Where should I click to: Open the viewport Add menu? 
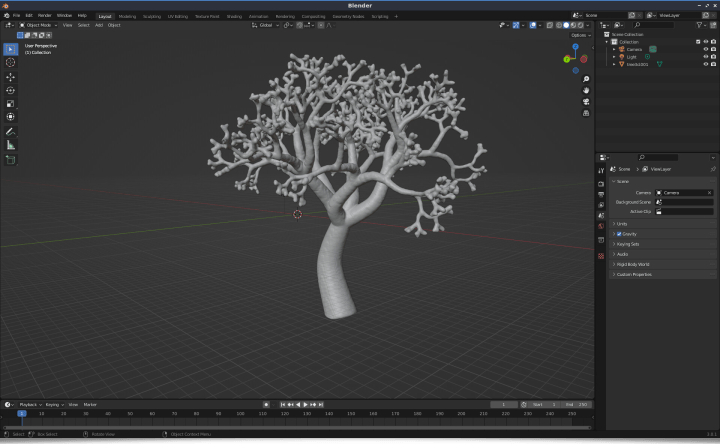pos(99,25)
